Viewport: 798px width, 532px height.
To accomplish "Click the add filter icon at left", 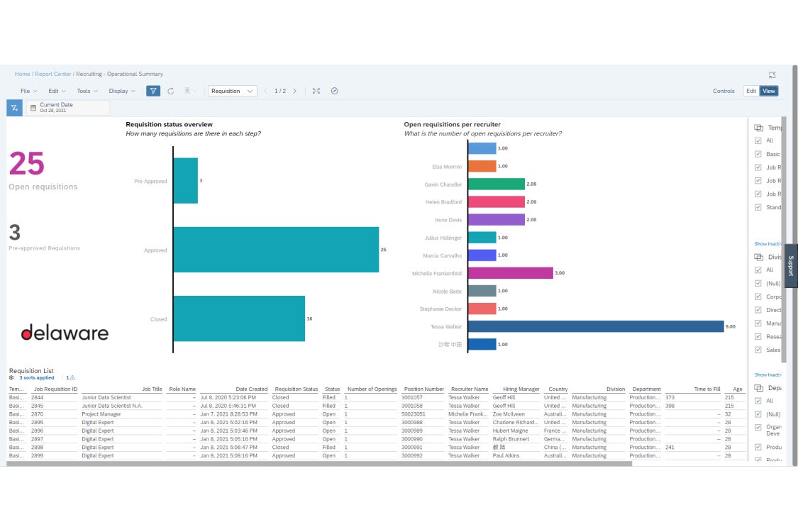I will [14, 108].
